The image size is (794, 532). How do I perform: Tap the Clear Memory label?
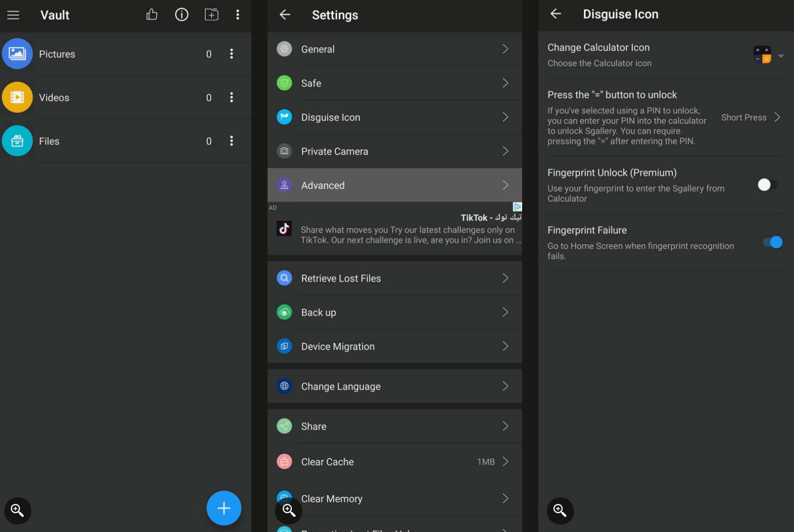point(332,499)
